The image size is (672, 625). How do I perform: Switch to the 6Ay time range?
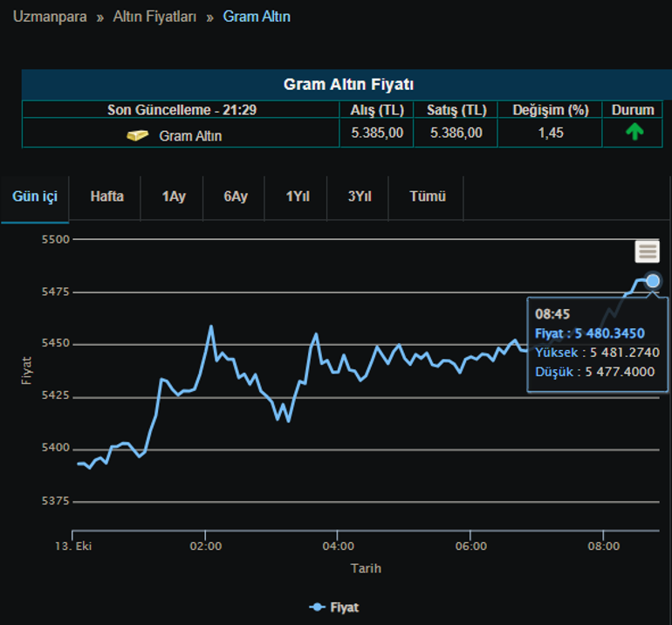click(x=236, y=196)
